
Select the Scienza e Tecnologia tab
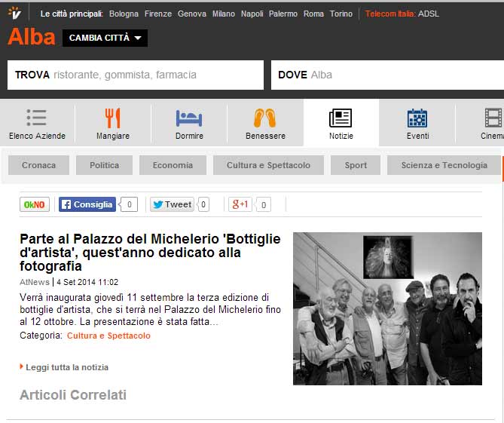444,165
